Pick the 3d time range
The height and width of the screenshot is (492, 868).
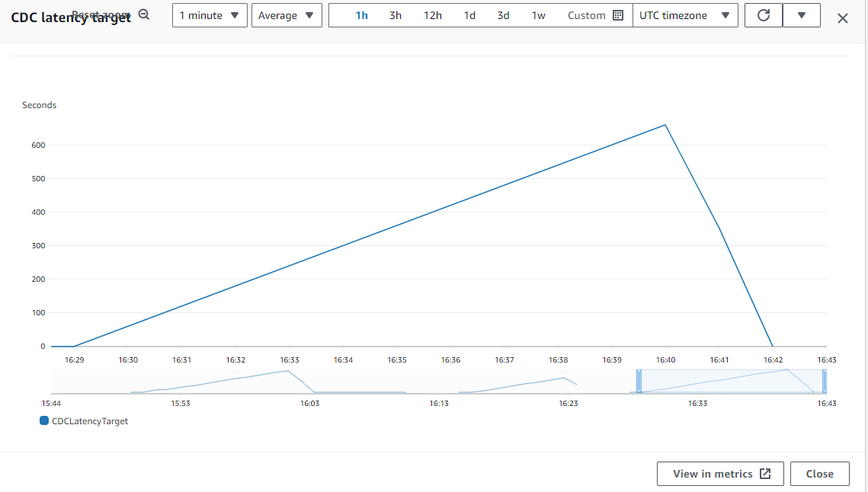click(504, 15)
